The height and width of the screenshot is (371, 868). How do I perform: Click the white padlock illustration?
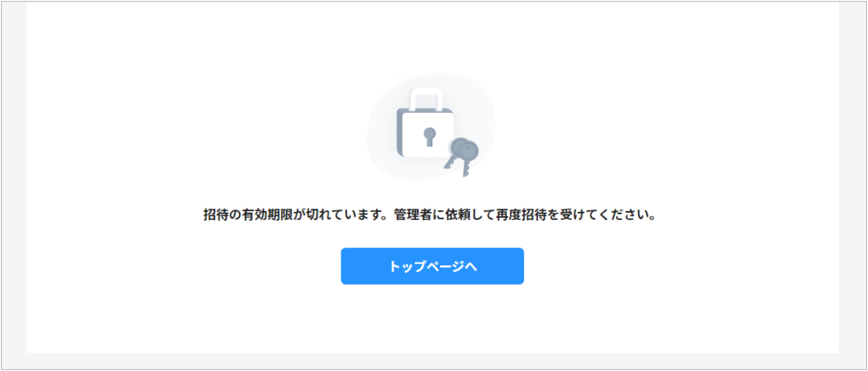[426, 124]
